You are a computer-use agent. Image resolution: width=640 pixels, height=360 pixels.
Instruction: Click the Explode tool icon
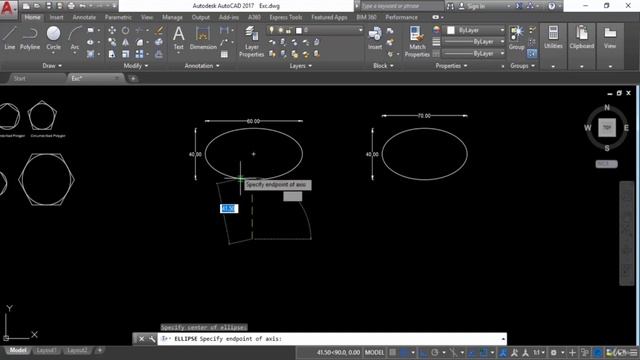159,42
